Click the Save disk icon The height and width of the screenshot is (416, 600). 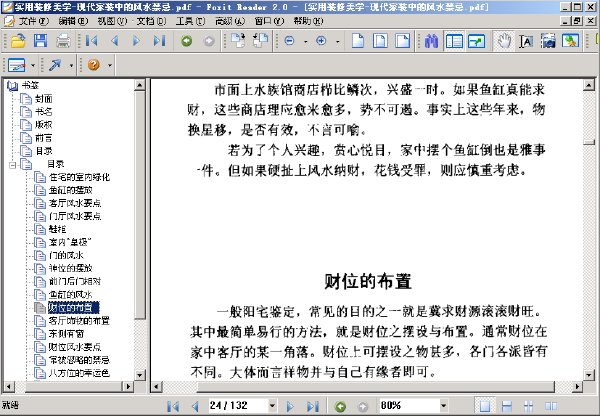41,41
